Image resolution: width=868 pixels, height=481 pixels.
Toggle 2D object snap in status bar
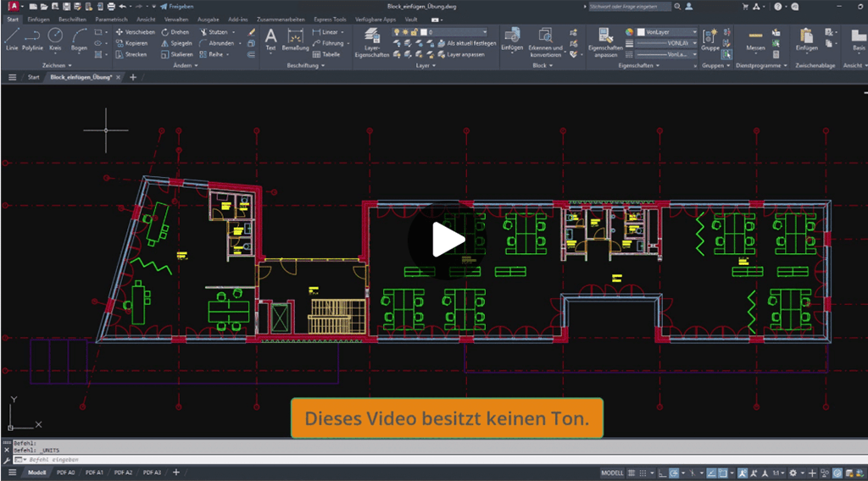click(723, 473)
